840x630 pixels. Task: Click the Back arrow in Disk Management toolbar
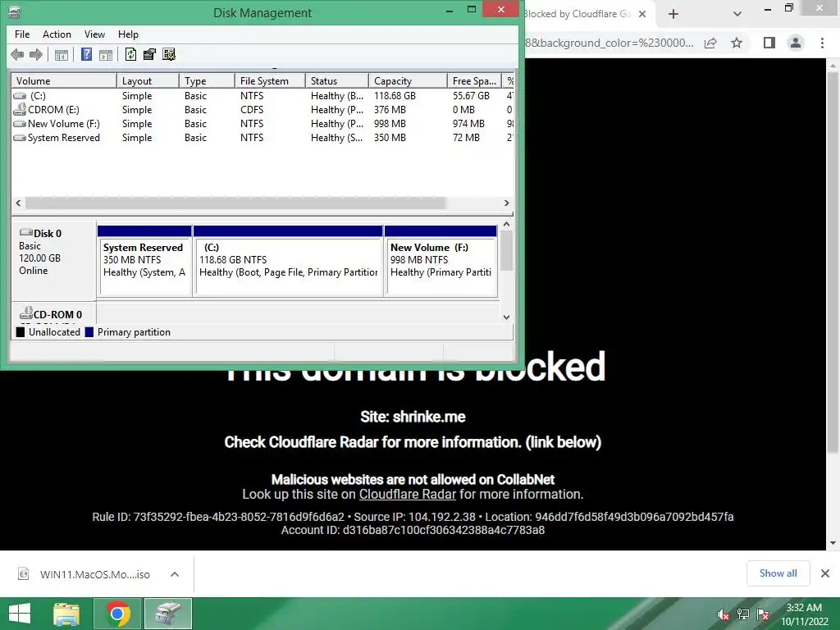(17, 54)
